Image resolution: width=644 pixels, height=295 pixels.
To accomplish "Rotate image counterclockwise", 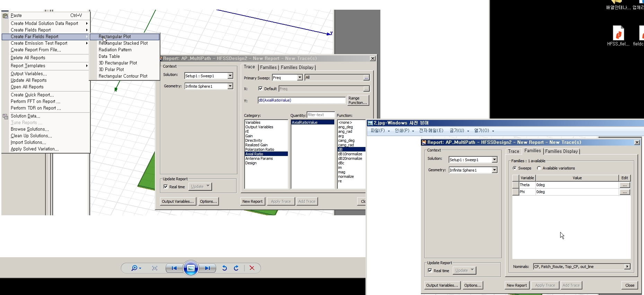I will [x=224, y=268].
